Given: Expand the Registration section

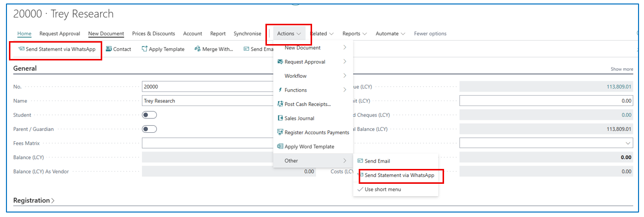Looking at the screenshot, I should 34,201.
